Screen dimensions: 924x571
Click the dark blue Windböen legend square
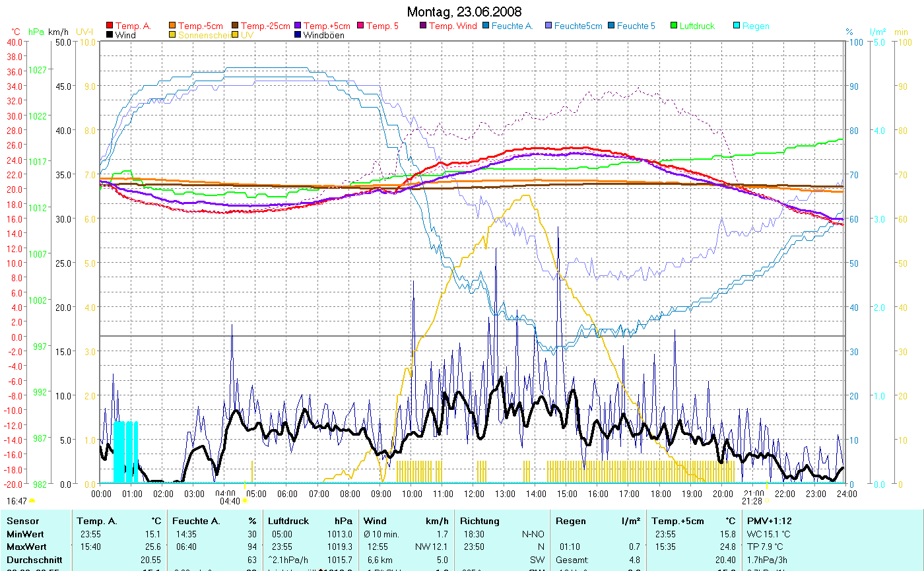tap(298, 35)
